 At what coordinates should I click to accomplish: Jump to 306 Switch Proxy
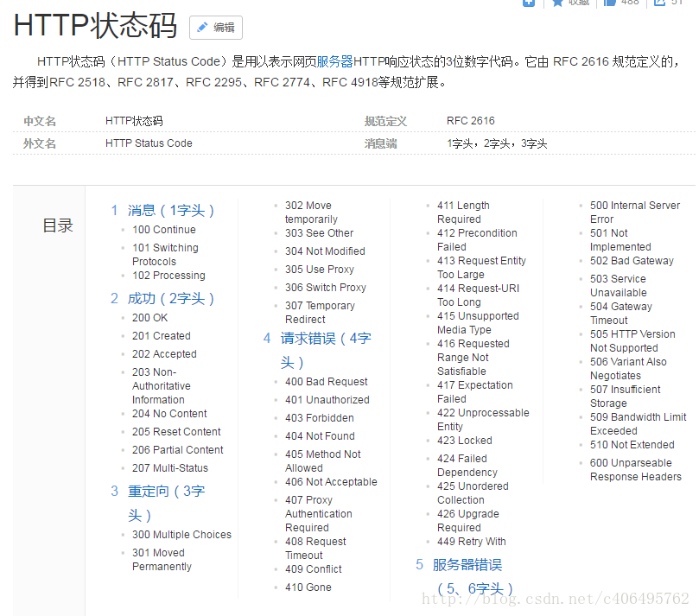[326, 288]
